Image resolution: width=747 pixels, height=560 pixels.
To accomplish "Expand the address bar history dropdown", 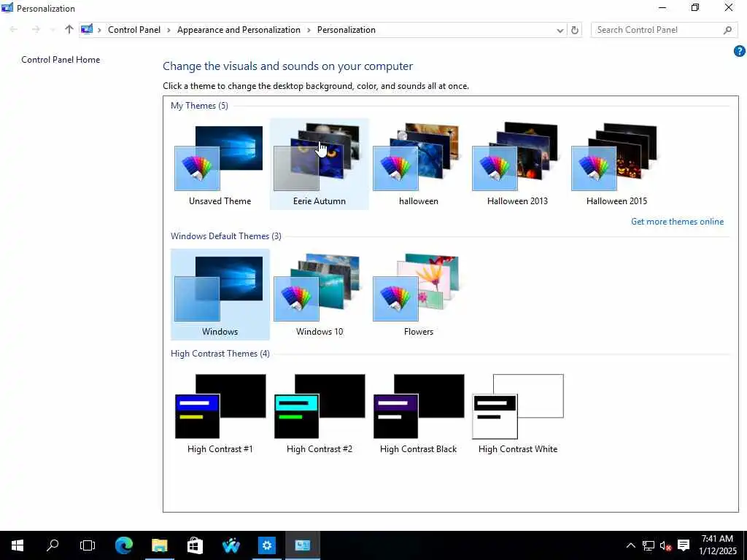I will pyautogui.click(x=560, y=30).
